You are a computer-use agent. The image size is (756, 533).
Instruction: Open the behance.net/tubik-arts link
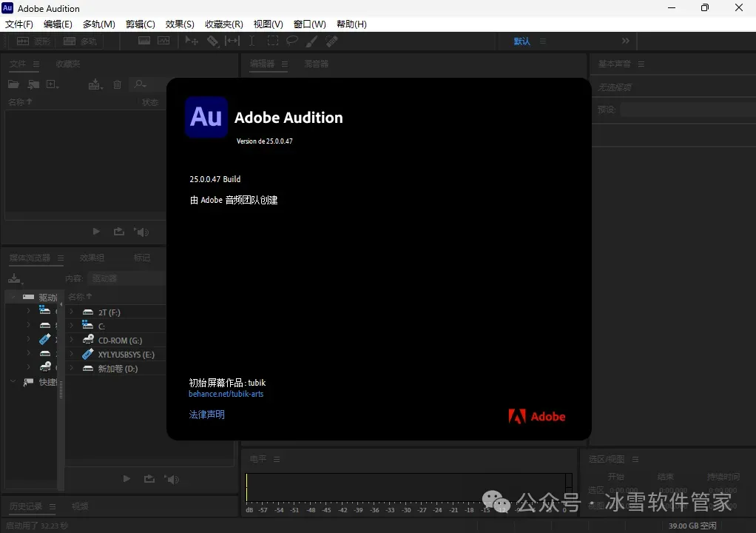point(226,394)
